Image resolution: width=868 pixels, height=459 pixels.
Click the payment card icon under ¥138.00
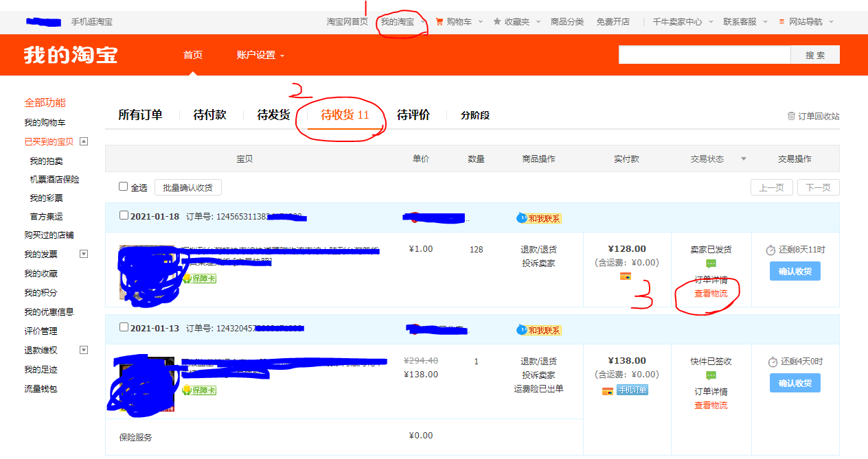(608, 391)
